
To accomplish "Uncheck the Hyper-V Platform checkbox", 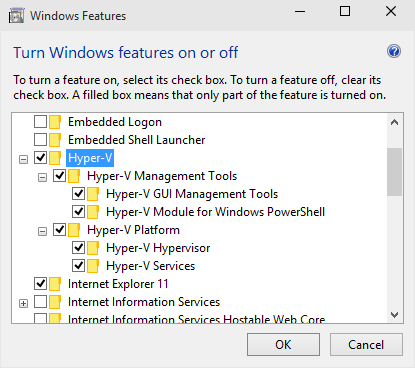I will [59, 230].
